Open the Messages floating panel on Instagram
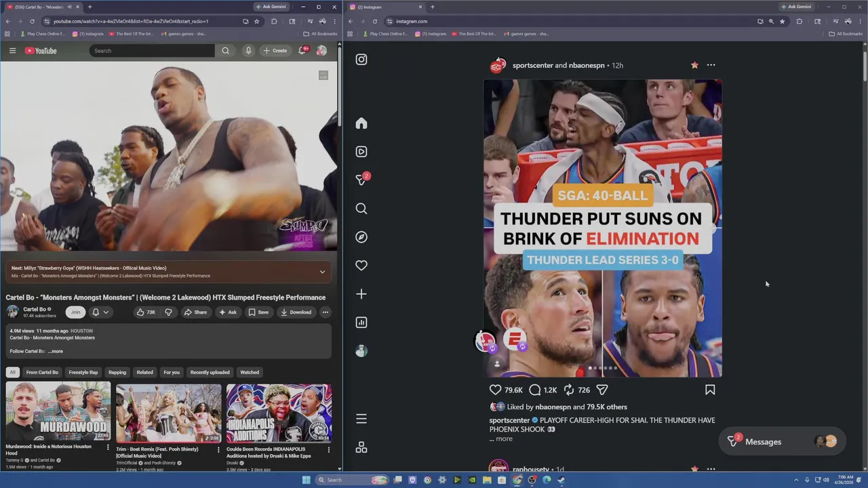The width and height of the screenshot is (868, 488). click(x=782, y=442)
